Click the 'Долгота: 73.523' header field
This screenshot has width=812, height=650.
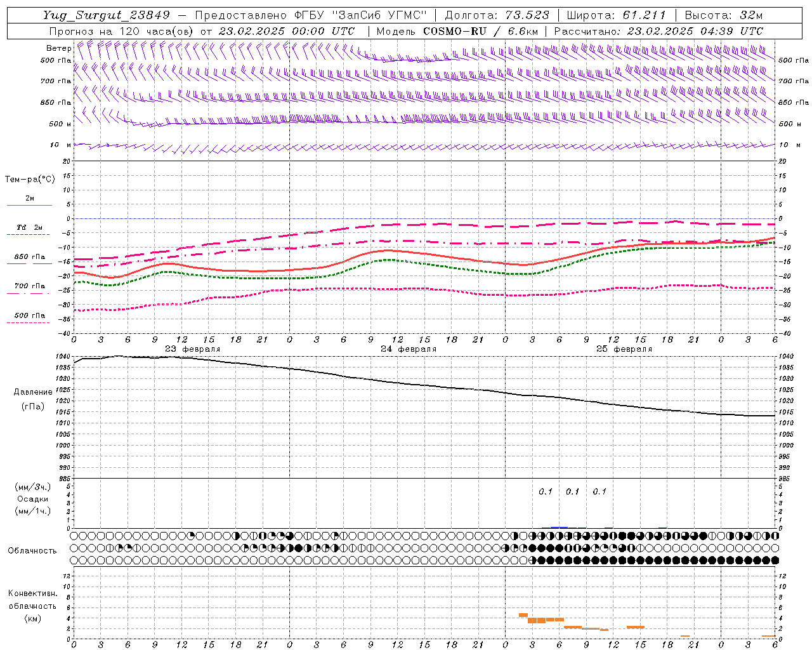coord(498,15)
